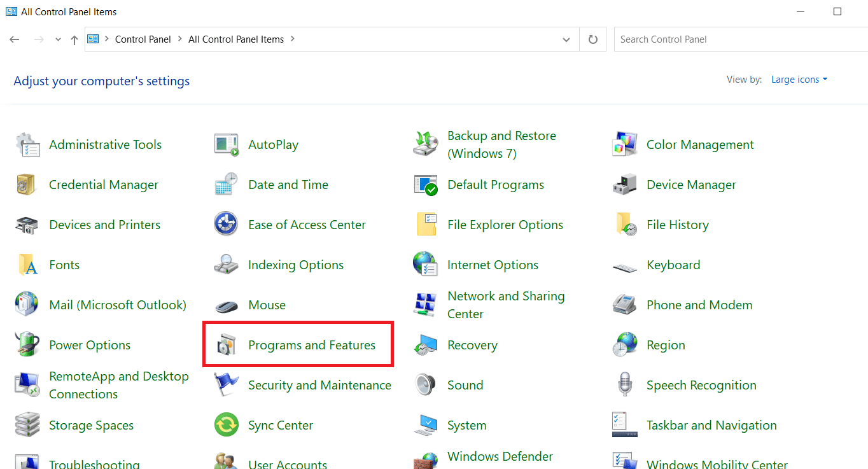868x469 pixels.
Task: Open Network and Sharing Center
Action: pyautogui.click(x=506, y=304)
